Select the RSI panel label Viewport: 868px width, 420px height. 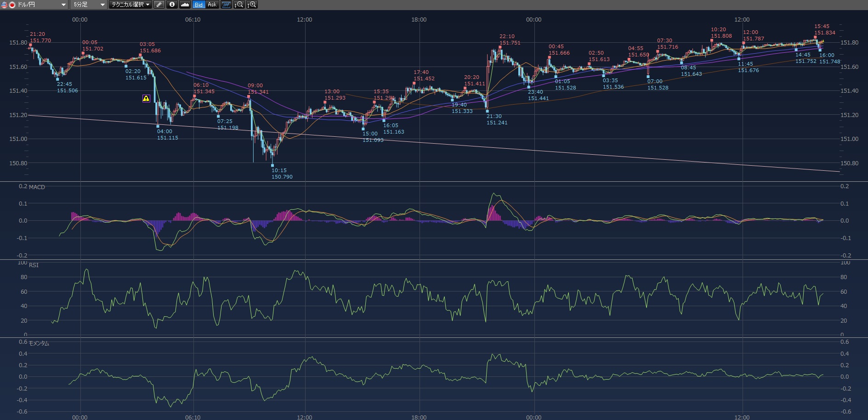34,265
